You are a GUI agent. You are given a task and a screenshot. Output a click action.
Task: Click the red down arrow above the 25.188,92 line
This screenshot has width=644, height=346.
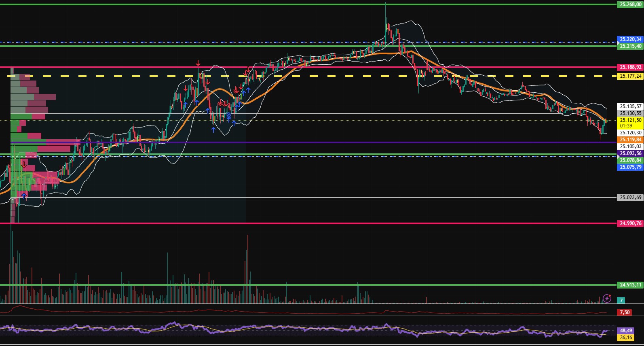pyautogui.click(x=198, y=63)
